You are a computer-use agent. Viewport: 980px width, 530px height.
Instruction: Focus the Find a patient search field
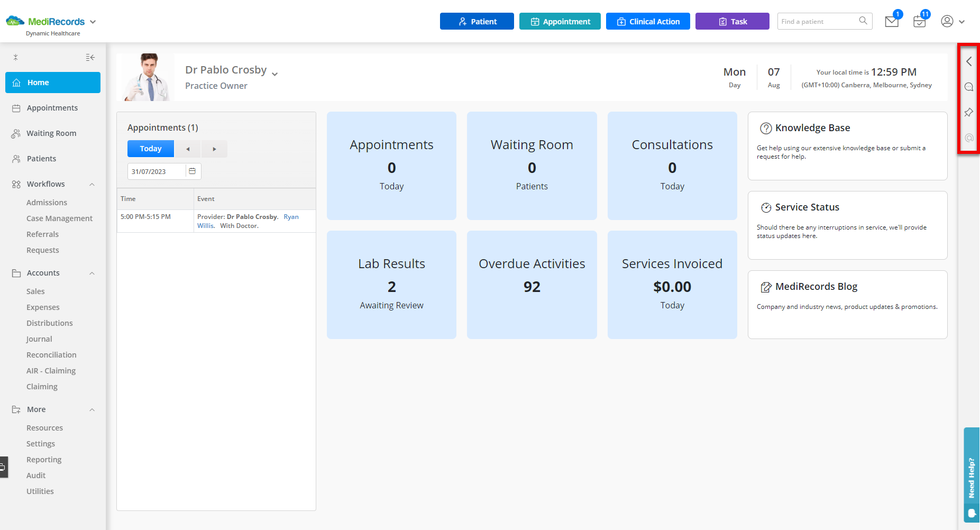pos(817,21)
